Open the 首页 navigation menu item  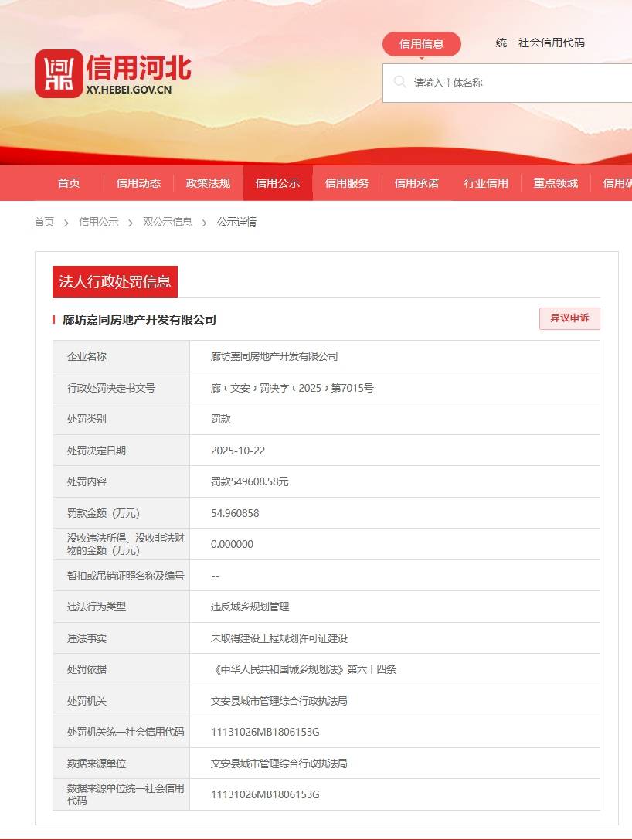tap(69, 183)
